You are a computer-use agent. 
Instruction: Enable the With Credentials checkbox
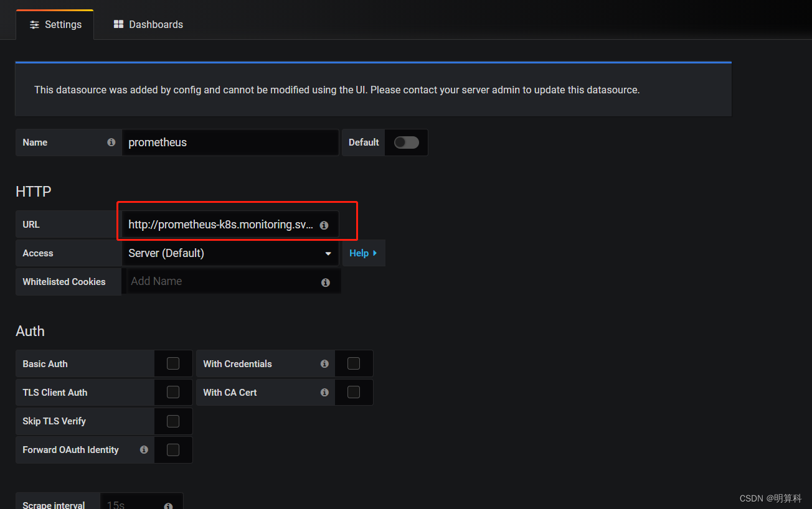point(354,363)
